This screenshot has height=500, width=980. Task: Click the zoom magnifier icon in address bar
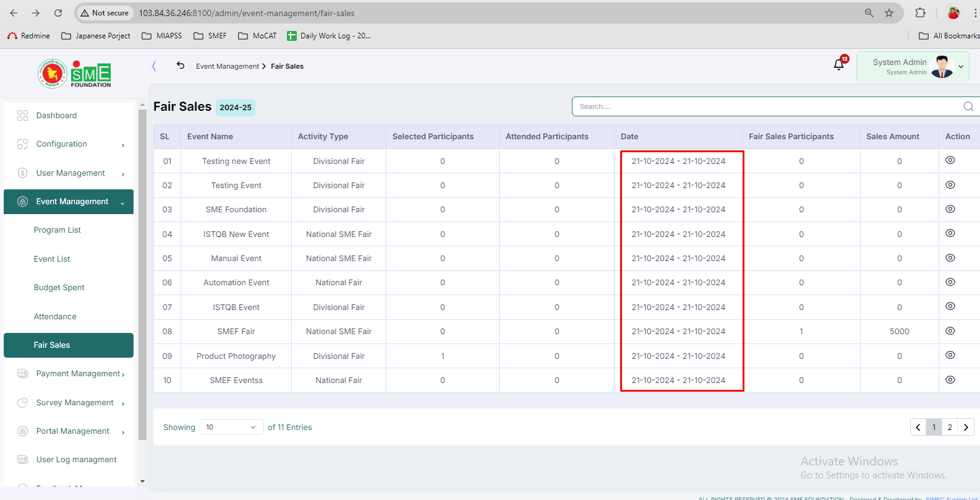[x=869, y=13]
